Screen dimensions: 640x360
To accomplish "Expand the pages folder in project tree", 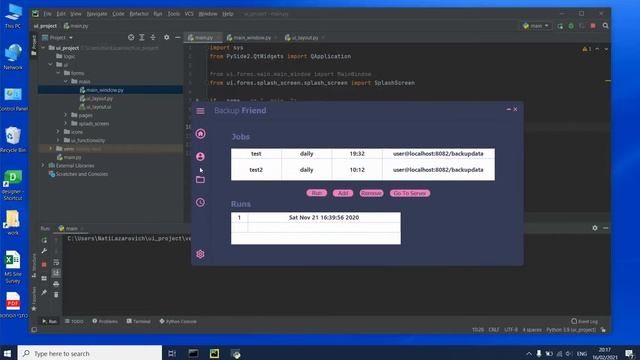I will click(66, 115).
